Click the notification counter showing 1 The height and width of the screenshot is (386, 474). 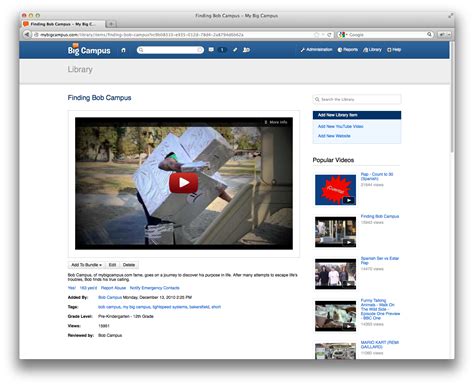pyautogui.click(x=222, y=50)
